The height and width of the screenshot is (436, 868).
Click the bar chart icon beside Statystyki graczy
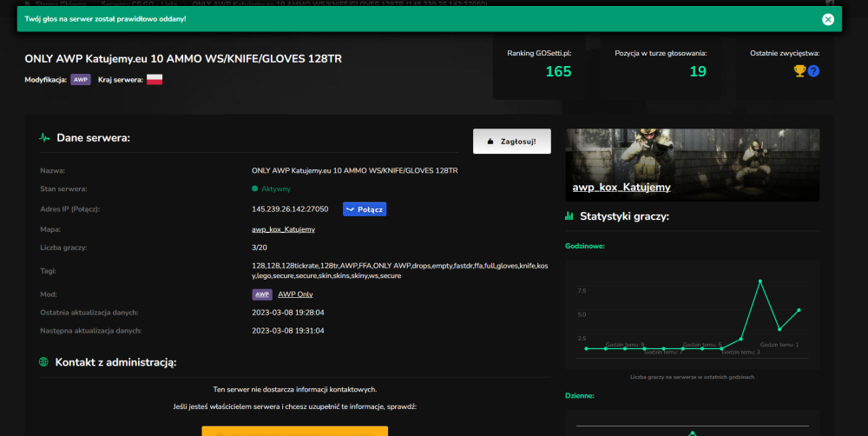(x=569, y=216)
